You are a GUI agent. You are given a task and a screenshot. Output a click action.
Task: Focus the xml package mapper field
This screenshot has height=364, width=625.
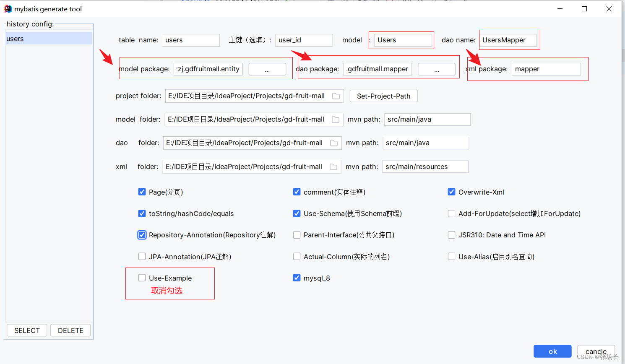[546, 69]
